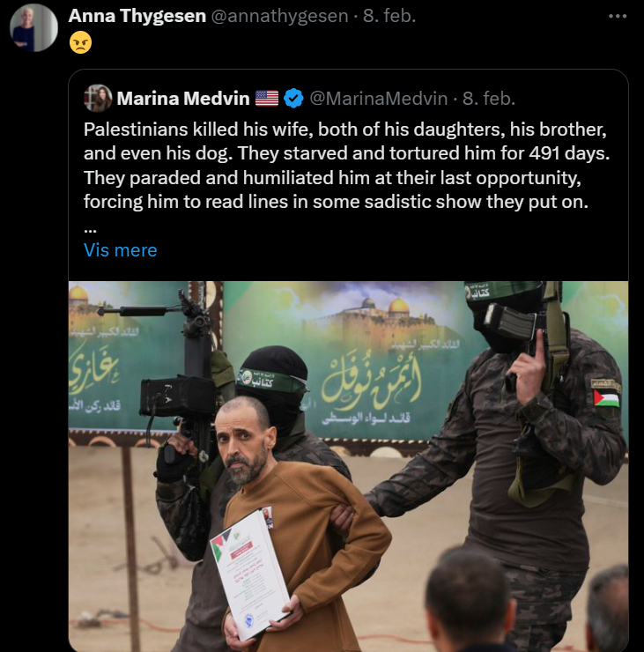Viewport: 644px width, 652px height.
Task: Open the @annathygesen handle
Action: [279, 16]
